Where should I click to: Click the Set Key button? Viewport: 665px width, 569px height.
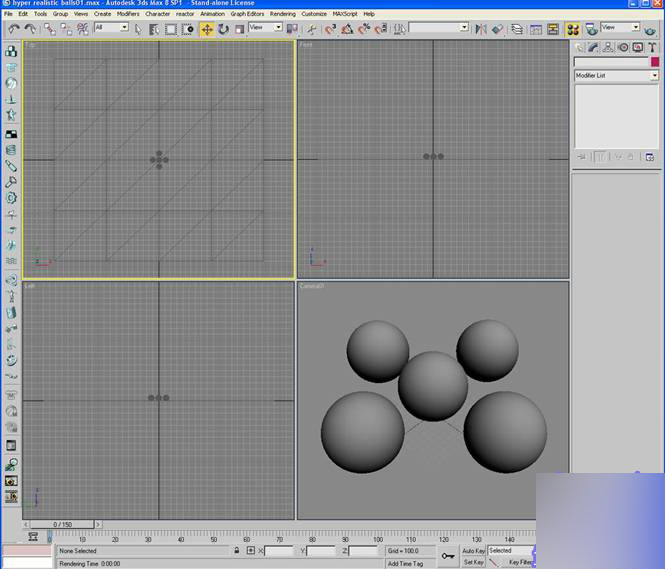point(473,562)
